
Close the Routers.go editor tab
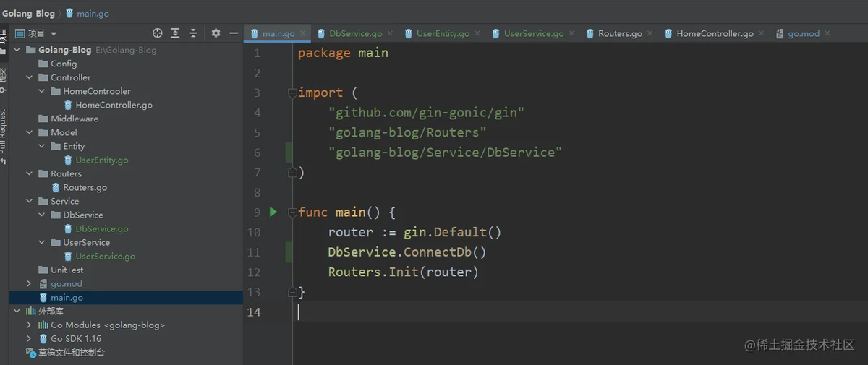point(650,33)
